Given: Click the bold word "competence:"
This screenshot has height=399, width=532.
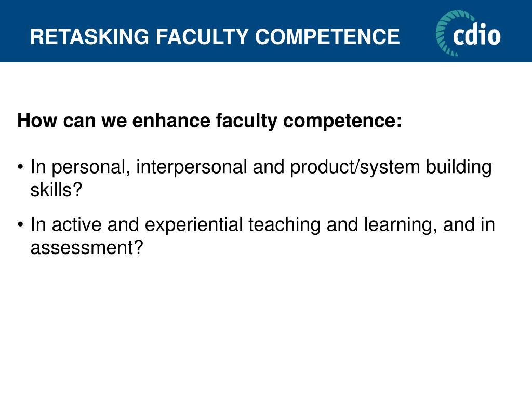Looking at the screenshot, I should pos(342,121).
